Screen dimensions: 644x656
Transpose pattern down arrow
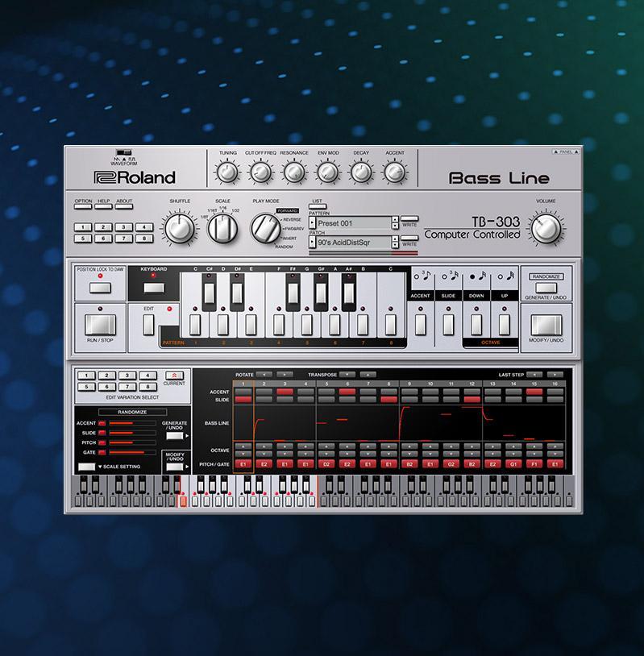[347, 375]
